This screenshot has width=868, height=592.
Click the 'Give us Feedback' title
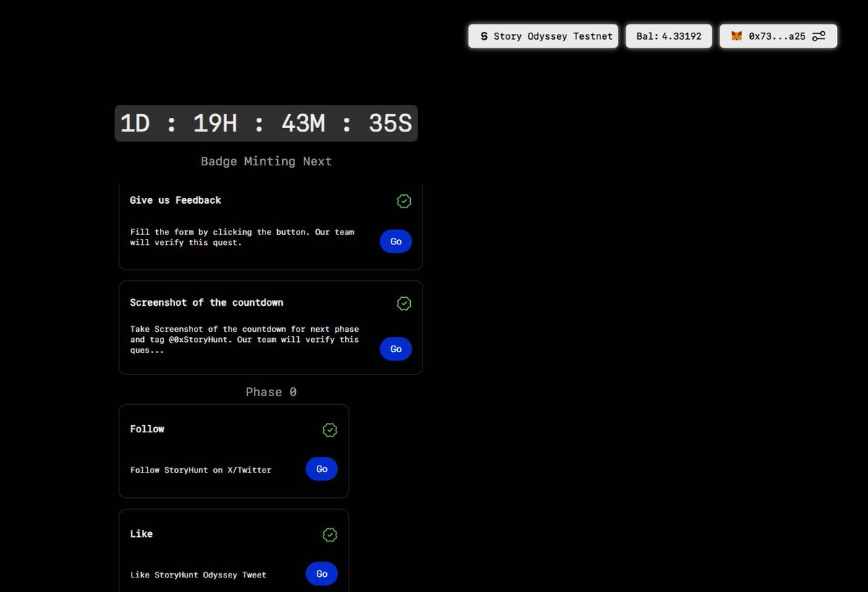pos(176,200)
